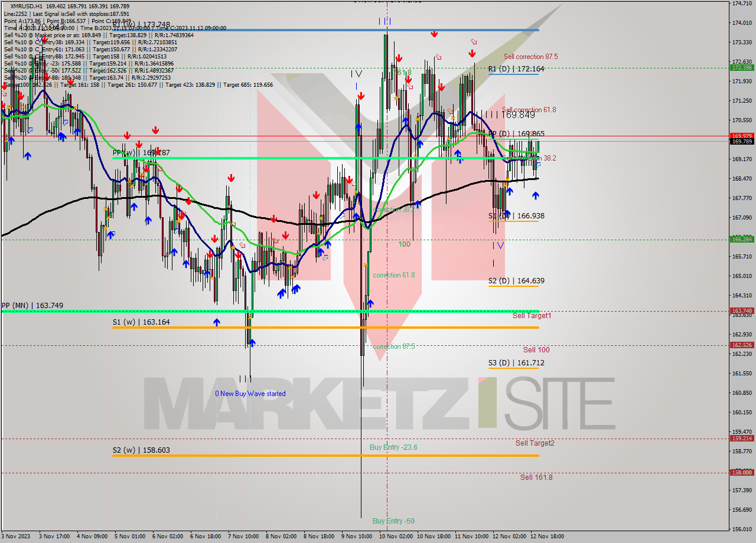Click the '6 Nov 18:00' time axis label

click(x=206, y=537)
